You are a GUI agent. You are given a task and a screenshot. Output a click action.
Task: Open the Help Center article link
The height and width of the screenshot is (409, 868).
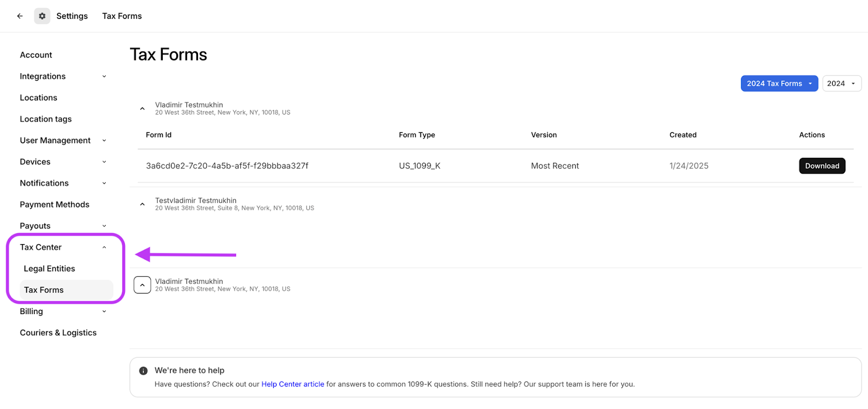[x=292, y=384]
